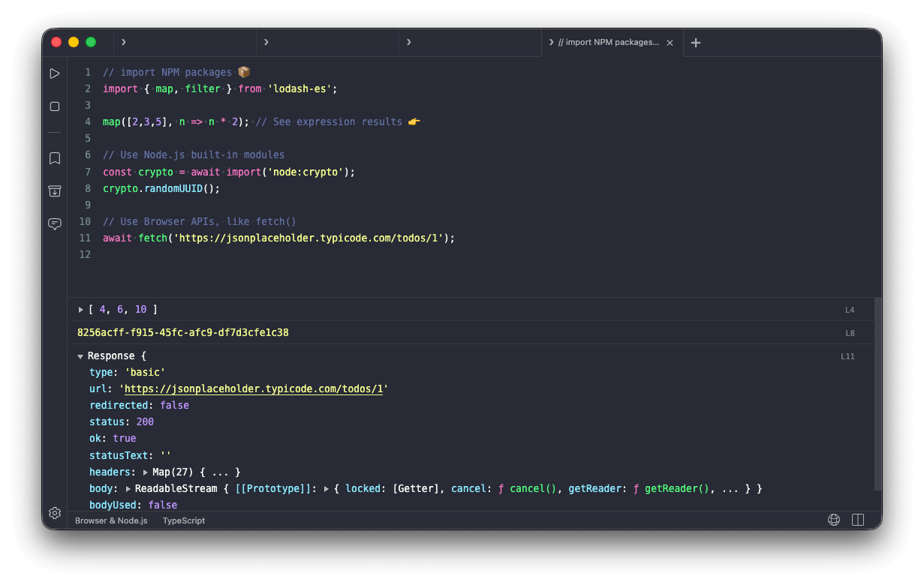The height and width of the screenshot is (585, 924).
Task: Click the yellow minimize window button
Action: click(74, 42)
